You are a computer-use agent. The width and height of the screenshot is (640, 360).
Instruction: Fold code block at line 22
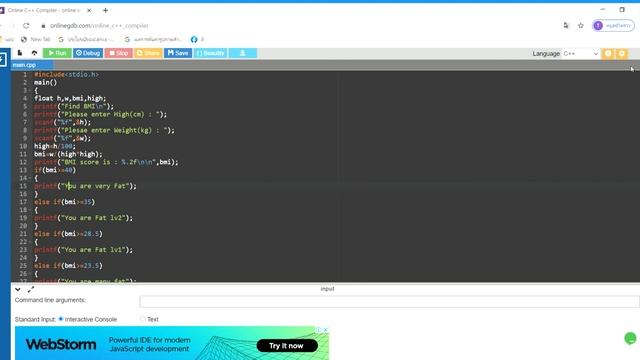point(30,242)
